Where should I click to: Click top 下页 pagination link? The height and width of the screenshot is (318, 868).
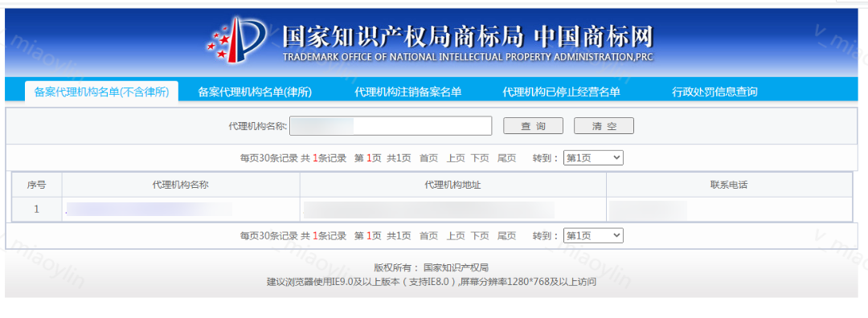480,158
